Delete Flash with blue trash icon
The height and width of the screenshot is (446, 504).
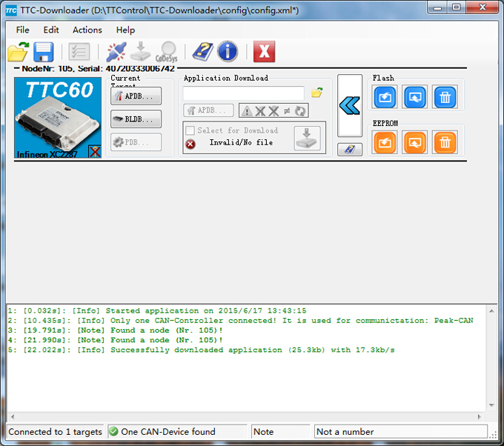coord(445,97)
